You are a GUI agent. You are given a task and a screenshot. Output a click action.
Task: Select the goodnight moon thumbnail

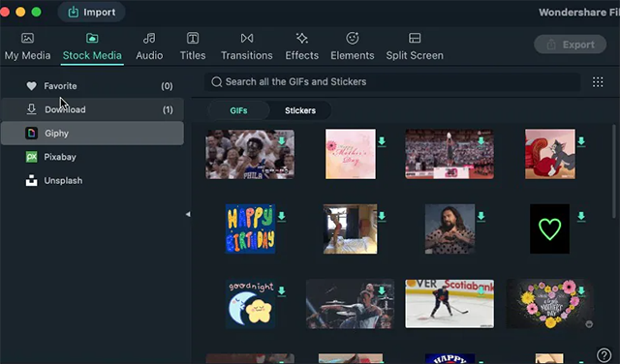[250, 304]
